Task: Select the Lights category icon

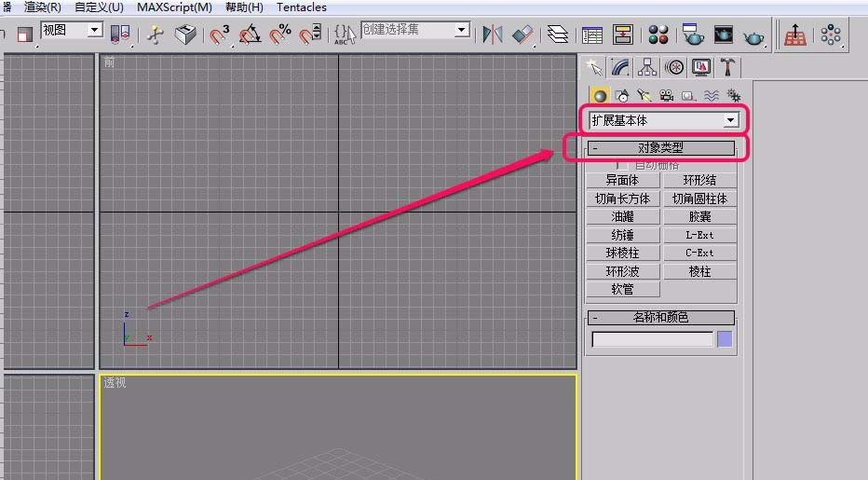Action: [644, 95]
